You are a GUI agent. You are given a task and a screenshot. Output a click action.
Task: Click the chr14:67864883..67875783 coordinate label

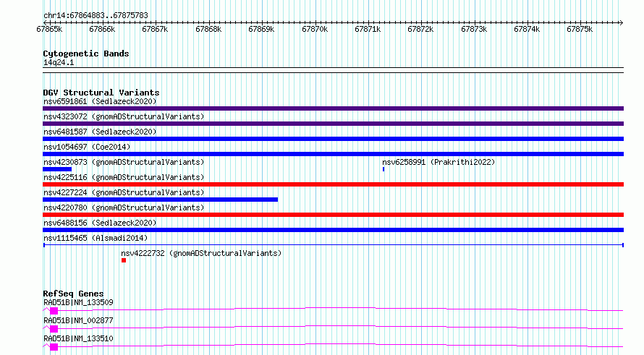(96, 16)
